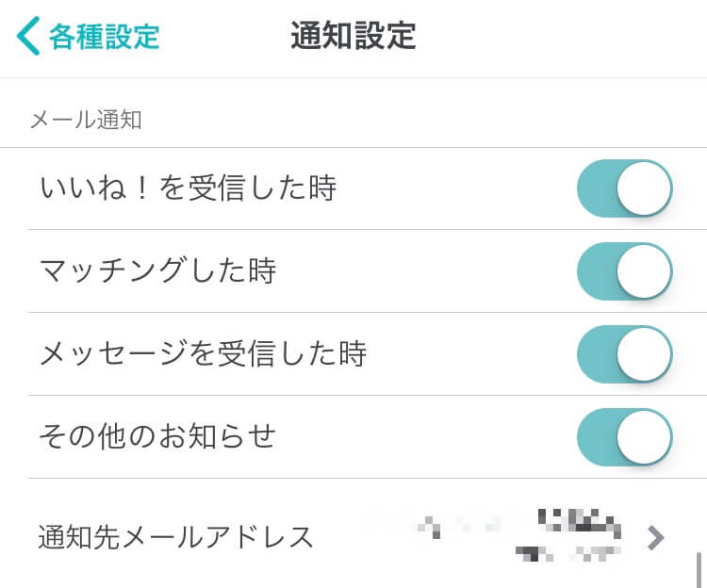
Task: Disable the いいね！を受信した時 toggle
Action: pyautogui.click(x=624, y=188)
